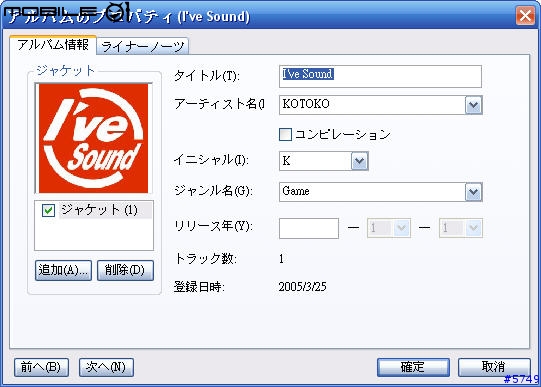The image size is (541, 387).
Task: Go to previous album with 前へ(B)
Action: [x=41, y=367]
